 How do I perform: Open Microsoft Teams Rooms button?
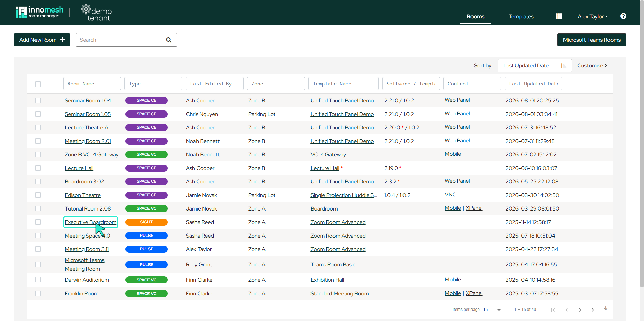click(592, 40)
